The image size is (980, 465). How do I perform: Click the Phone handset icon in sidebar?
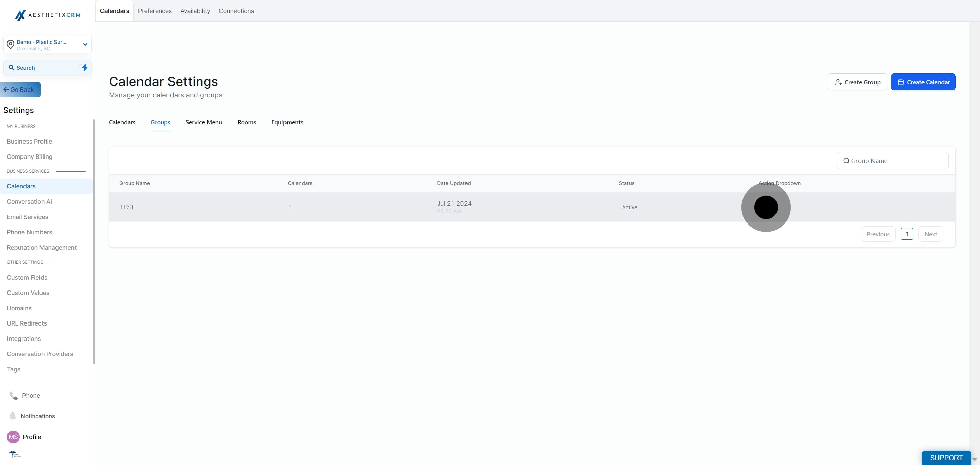pyautogui.click(x=13, y=395)
